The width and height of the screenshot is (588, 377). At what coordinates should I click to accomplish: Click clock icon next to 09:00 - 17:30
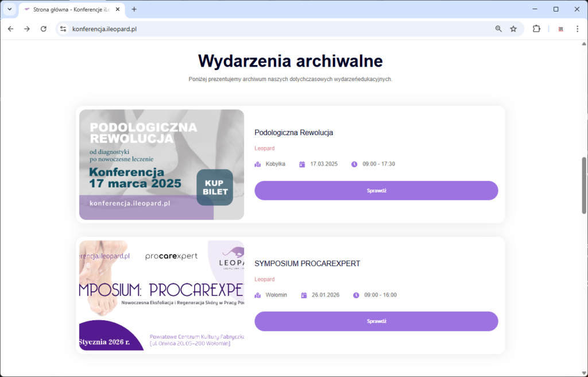[354, 164]
